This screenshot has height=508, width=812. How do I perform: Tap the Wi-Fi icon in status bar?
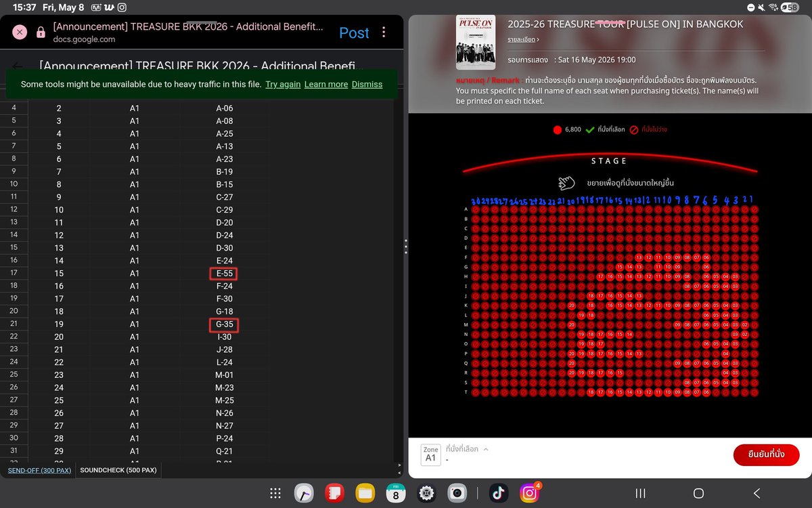click(x=774, y=7)
